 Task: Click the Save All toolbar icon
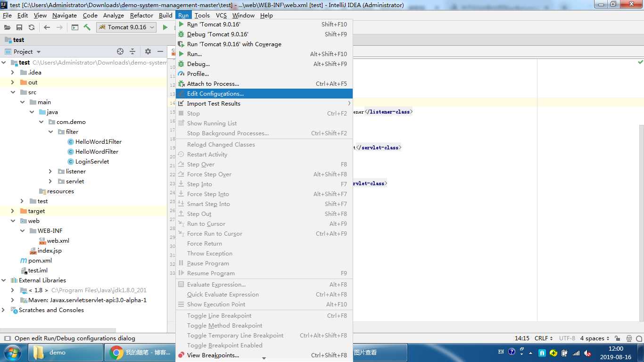point(19,27)
